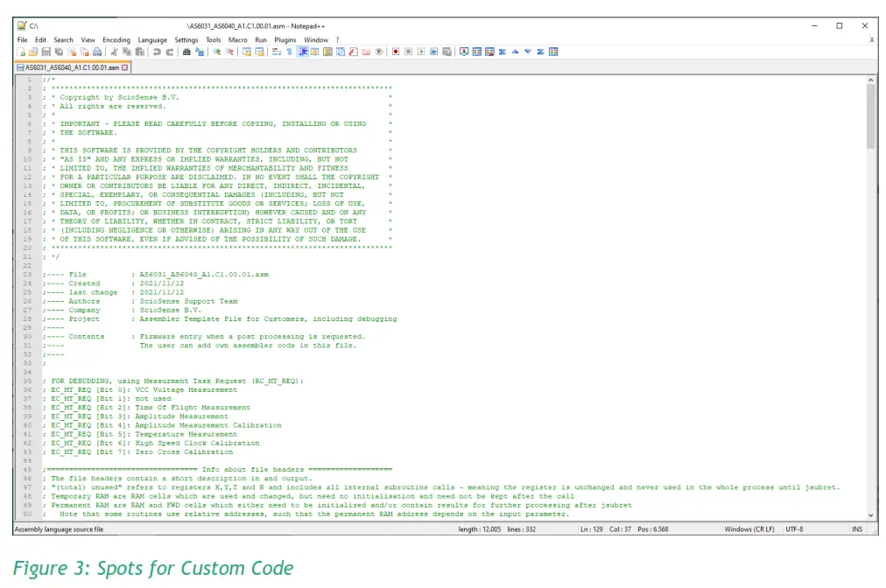Click the Find binoculars icon

[186, 52]
